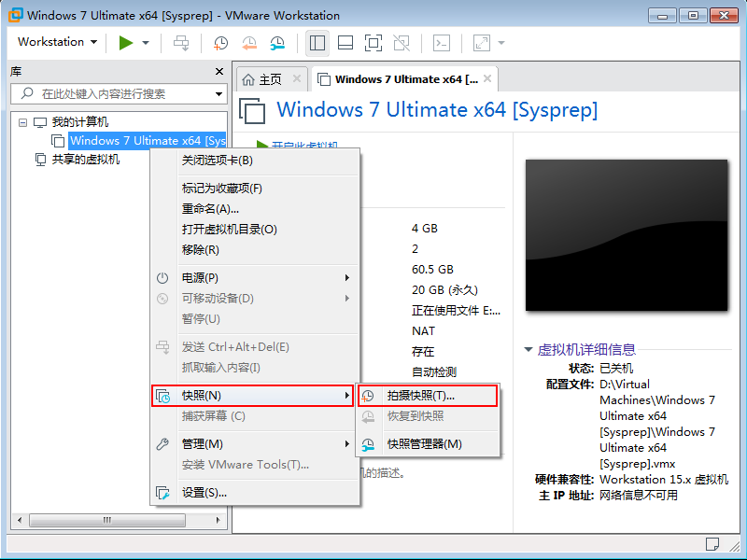Collapse the 虚拟机详细信息 section

pos(529,350)
